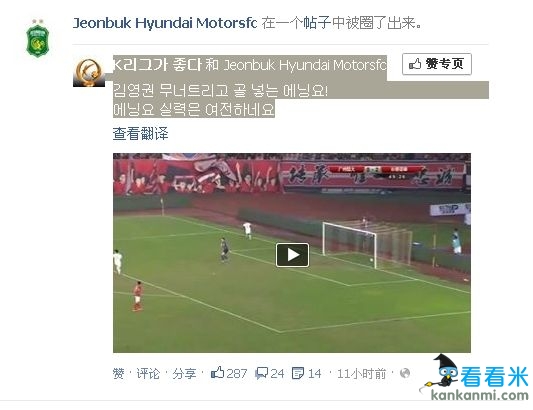Open tagged Jeonbuk Hyundai Motorsfc link in post
The height and width of the screenshot is (410, 533).
(x=305, y=65)
